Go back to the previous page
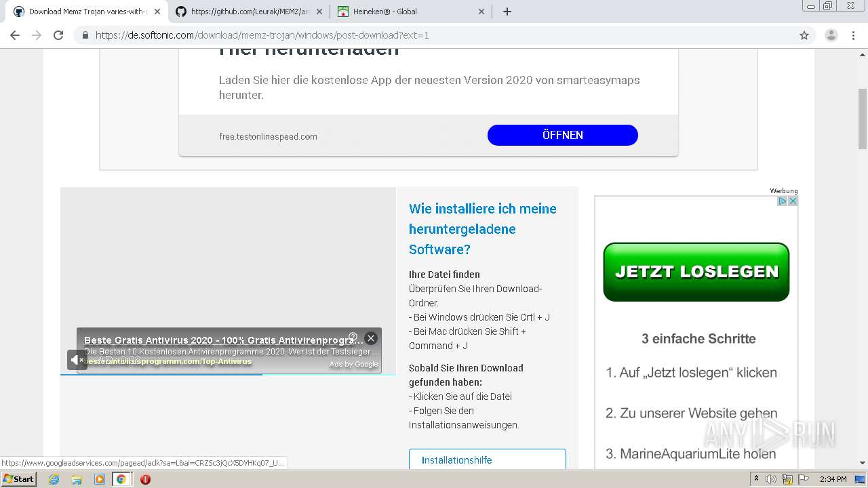The height and width of the screenshot is (488, 868). point(15,35)
